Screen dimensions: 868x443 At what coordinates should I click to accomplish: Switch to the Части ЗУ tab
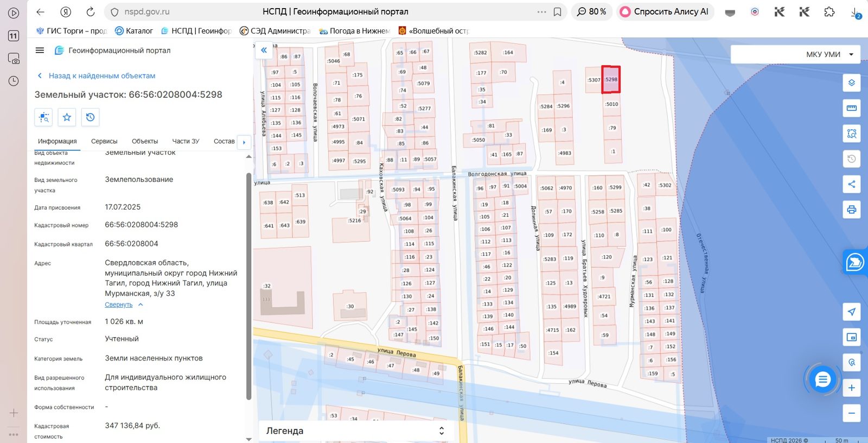[186, 141]
